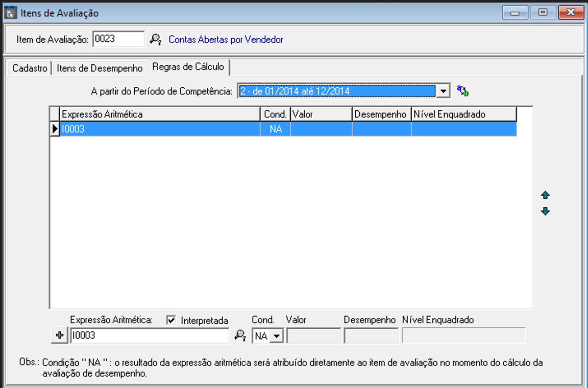588x388 pixels.
Task: Click the Desempenho column header
Action: coord(381,114)
